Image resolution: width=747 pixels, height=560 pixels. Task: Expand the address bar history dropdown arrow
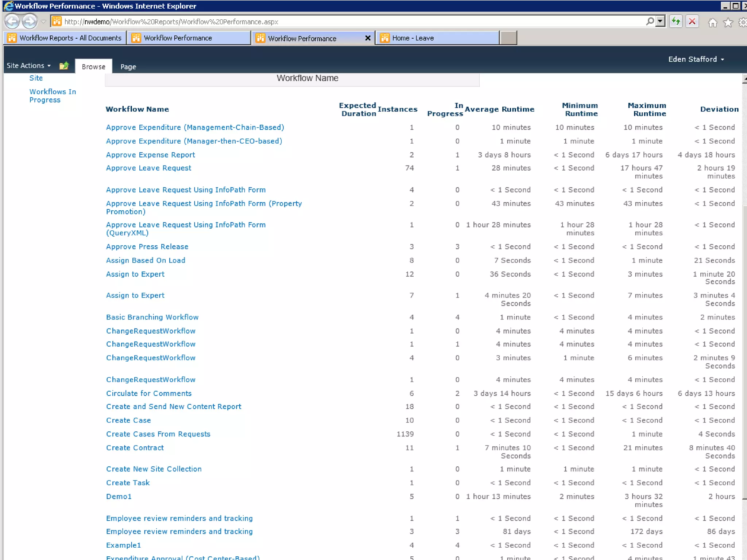(660, 22)
